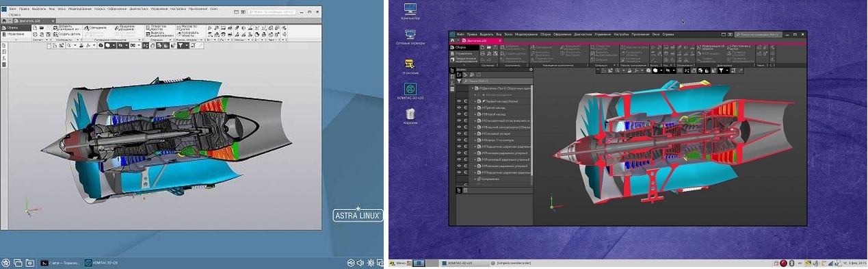The height and width of the screenshot is (269, 868).
Task: Hide the Первый каскад component with eye icon
Action: click(459, 101)
